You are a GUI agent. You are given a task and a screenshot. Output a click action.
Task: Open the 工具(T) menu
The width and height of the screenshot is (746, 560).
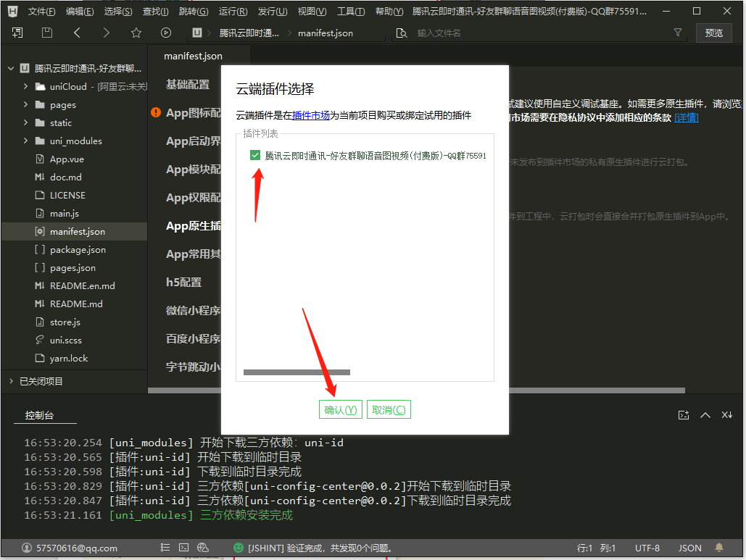(351, 12)
